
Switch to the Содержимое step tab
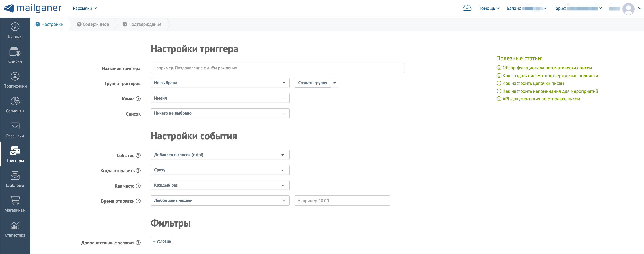(x=93, y=24)
